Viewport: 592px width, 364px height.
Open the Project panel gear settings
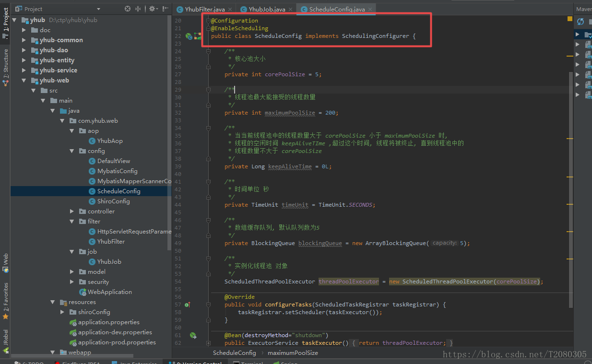click(153, 9)
